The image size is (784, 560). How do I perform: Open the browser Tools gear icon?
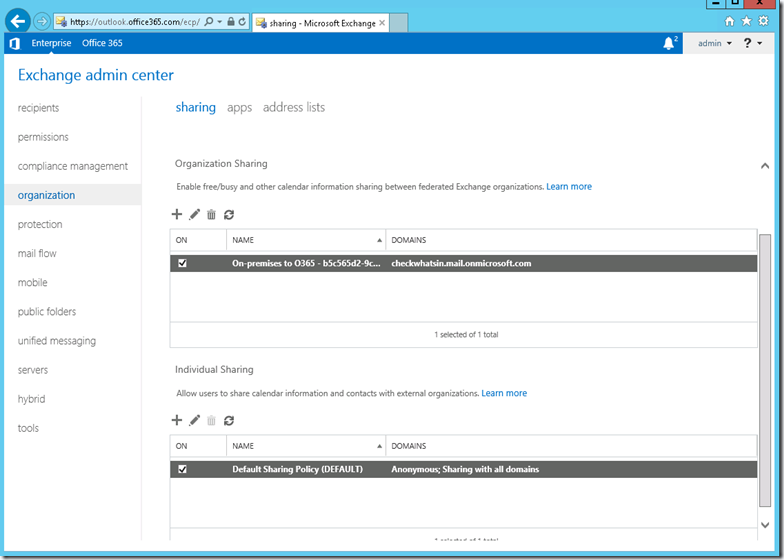click(764, 21)
